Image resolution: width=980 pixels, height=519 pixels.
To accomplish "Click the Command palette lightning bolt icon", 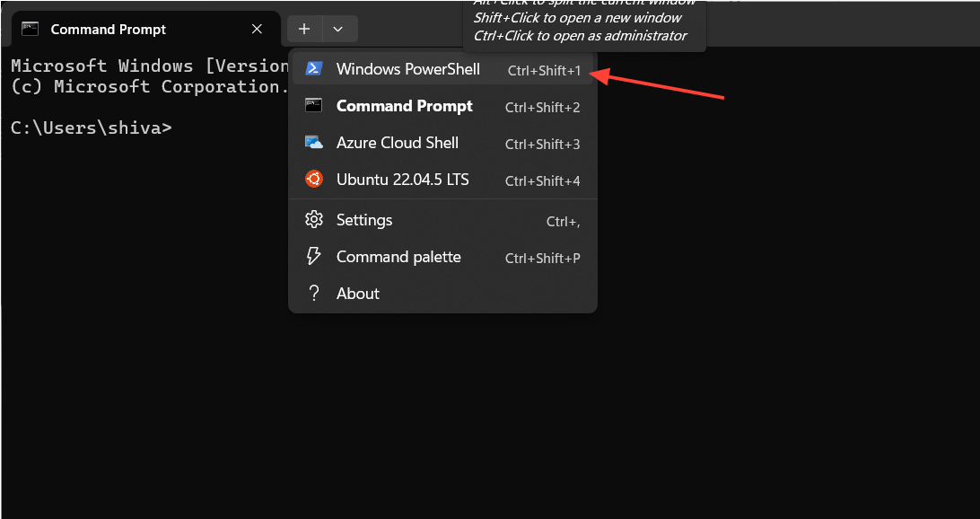I will point(314,257).
